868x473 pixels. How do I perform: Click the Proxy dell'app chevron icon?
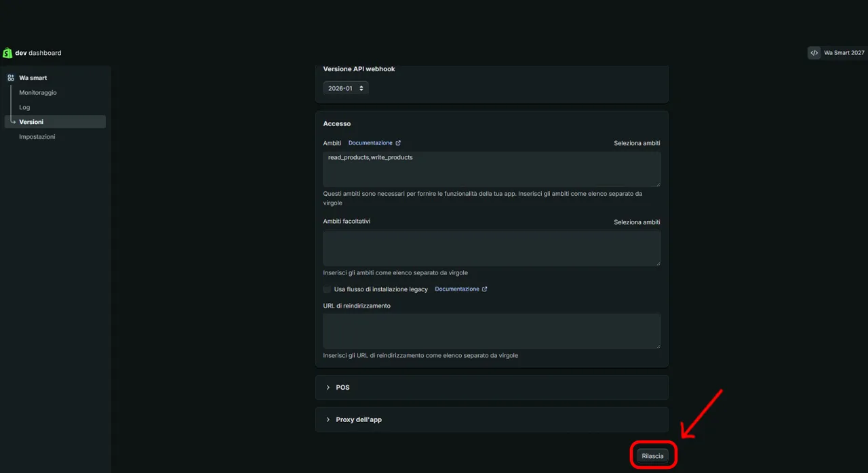pos(328,419)
